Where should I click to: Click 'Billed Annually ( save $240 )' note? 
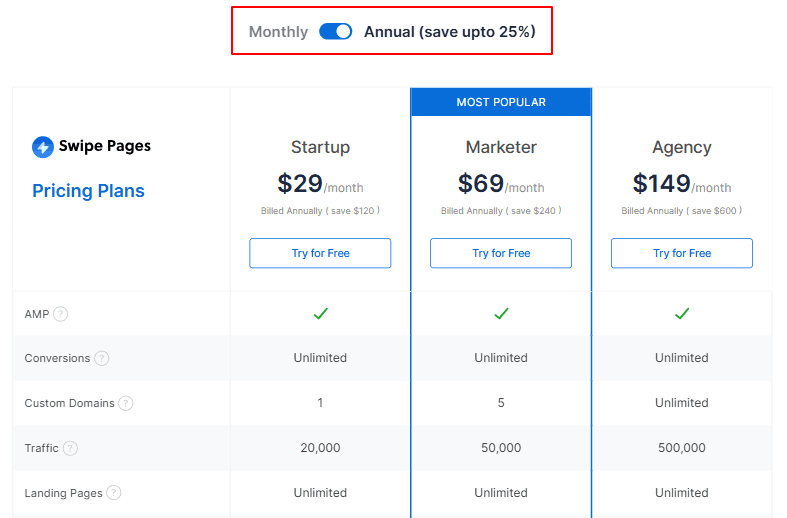point(501,211)
